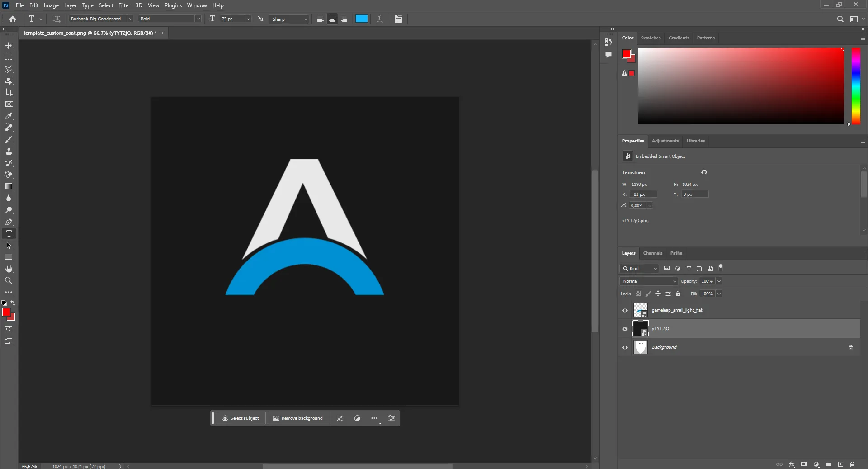
Task: Toggle lock transparent pixels
Action: coord(638,294)
